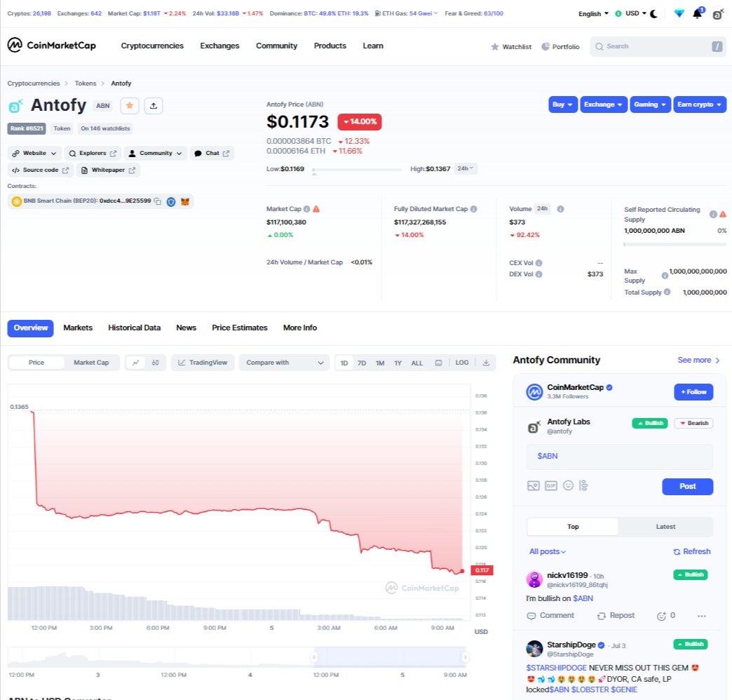Open Compare with dropdown
The width and height of the screenshot is (732, 700).
(x=284, y=363)
